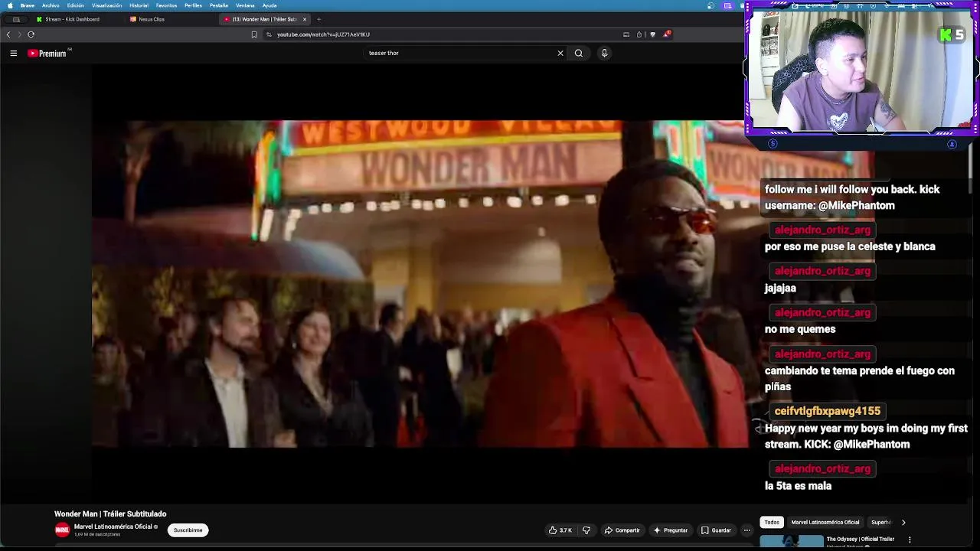Start voice search with microphone icon
Viewport: 980px width, 551px height.
click(x=604, y=53)
